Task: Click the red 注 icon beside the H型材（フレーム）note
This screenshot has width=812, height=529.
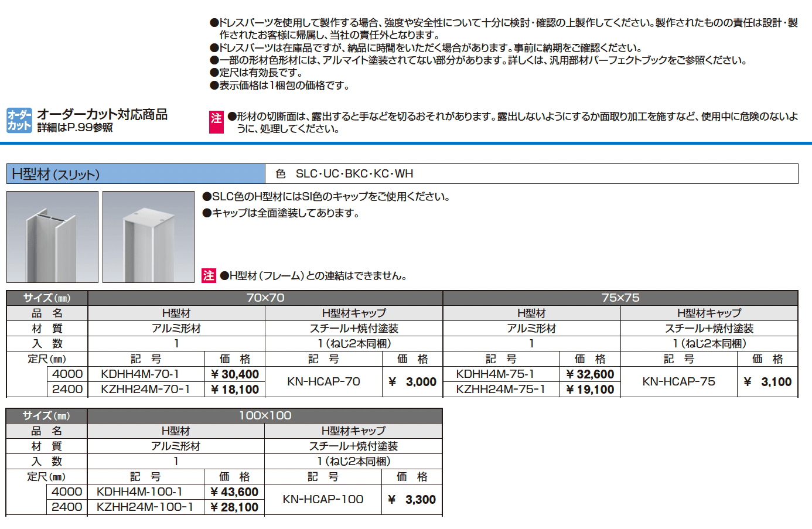Action: pos(208,275)
